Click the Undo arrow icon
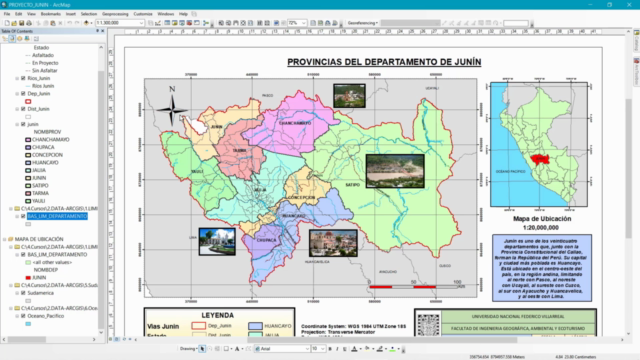640x360 pixels. (69, 23)
